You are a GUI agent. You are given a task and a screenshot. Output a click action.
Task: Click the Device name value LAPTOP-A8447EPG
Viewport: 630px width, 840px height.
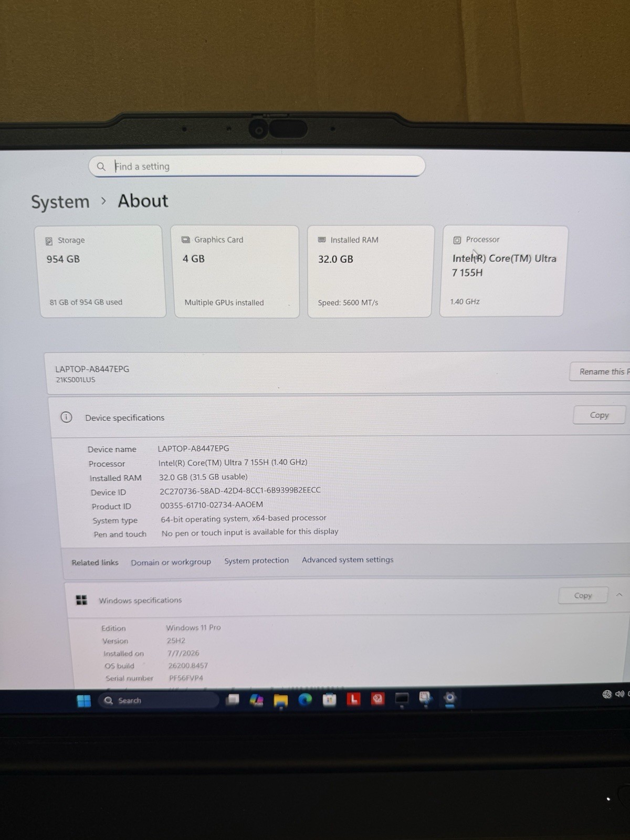point(194,448)
